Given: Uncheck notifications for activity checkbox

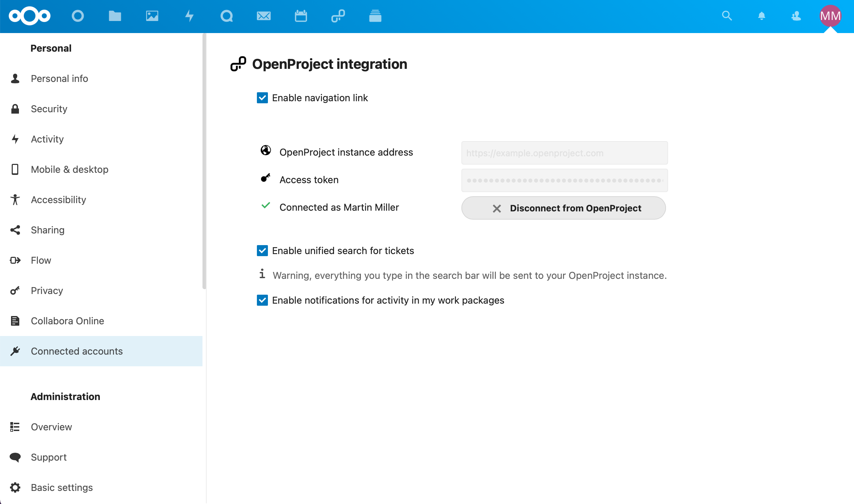Looking at the screenshot, I should click(x=262, y=300).
